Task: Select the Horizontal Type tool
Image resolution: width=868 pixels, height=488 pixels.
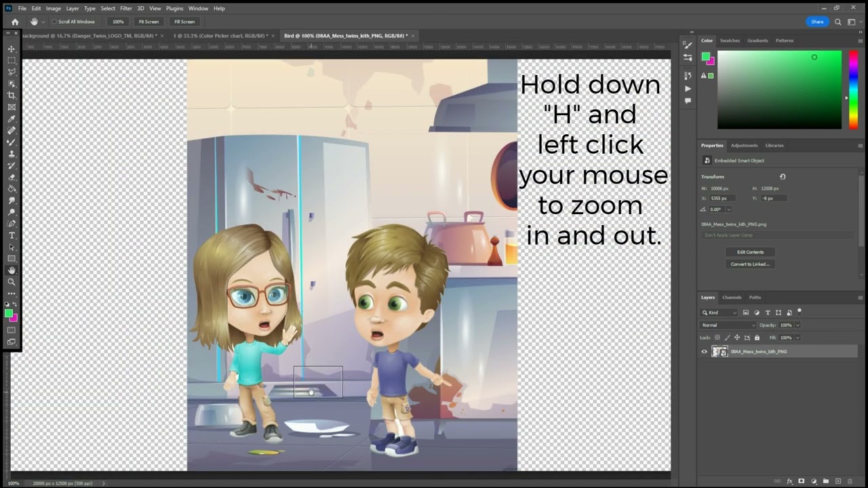Action: point(12,235)
